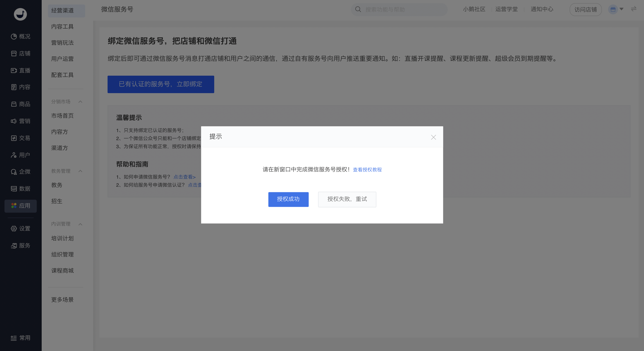Image resolution: width=644 pixels, height=351 pixels.
Task: Open the 营销 marketing megaphone icon
Action: (14, 121)
